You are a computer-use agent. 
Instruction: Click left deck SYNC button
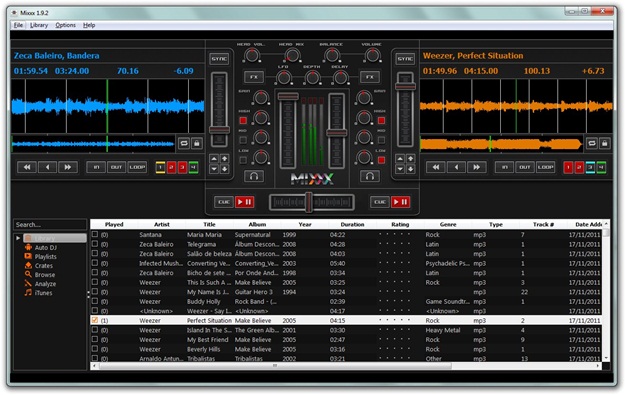[219, 59]
